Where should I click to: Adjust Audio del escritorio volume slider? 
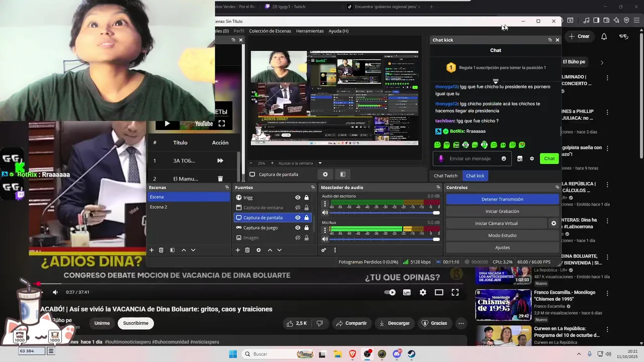[385, 213]
